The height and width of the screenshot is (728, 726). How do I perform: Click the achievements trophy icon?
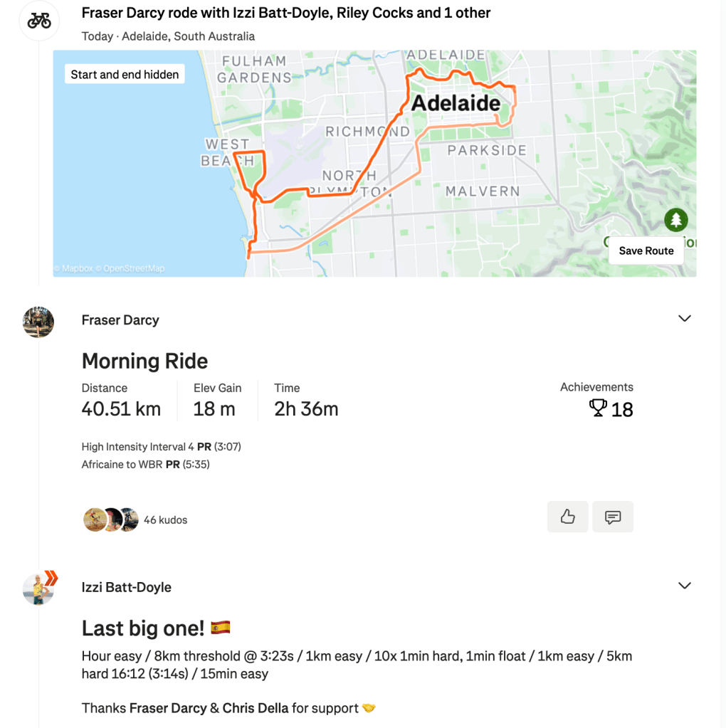598,408
